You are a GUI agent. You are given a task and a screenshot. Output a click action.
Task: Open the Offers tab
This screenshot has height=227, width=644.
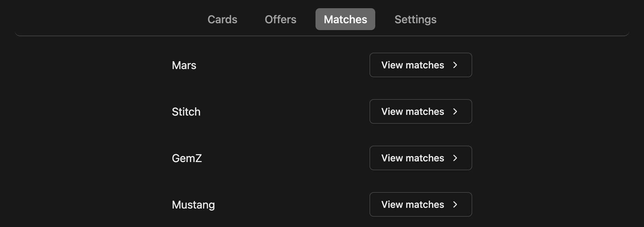280,19
